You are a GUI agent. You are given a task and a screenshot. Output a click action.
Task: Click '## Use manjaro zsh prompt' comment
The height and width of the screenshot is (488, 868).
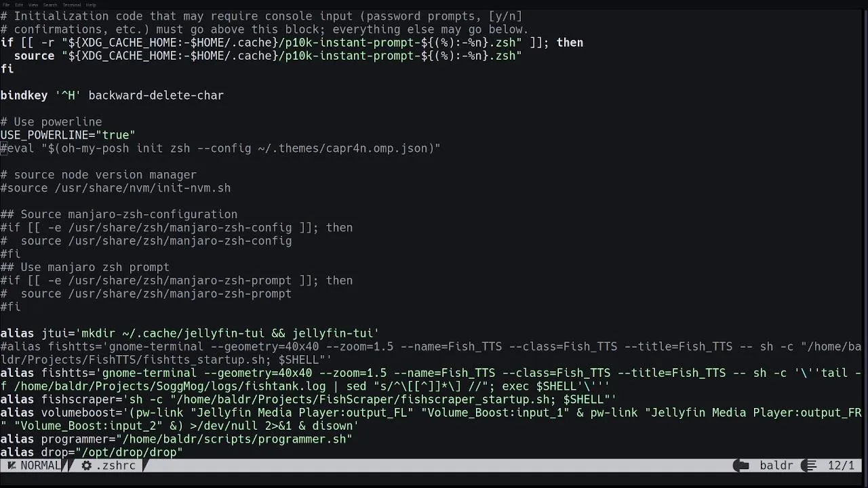pos(85,267)
